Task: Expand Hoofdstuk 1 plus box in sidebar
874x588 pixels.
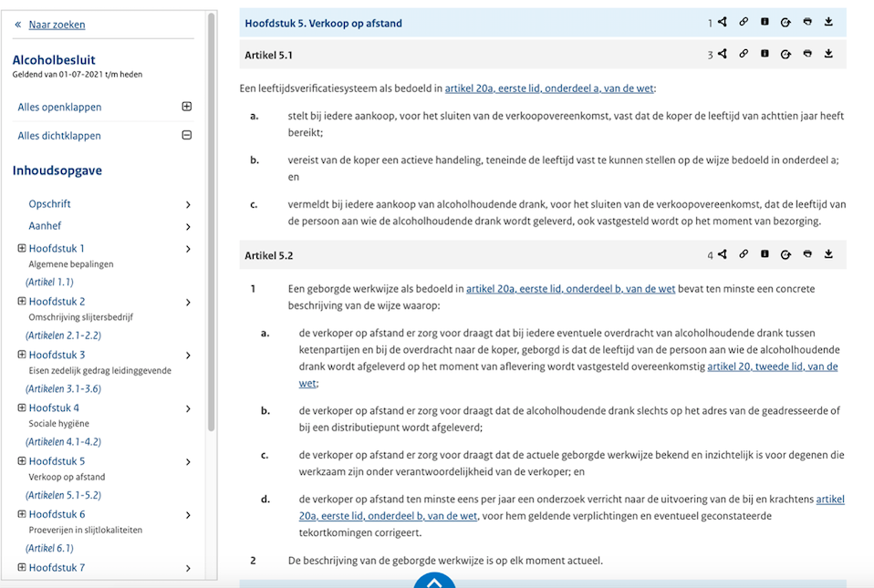Action: coord(22,248)
